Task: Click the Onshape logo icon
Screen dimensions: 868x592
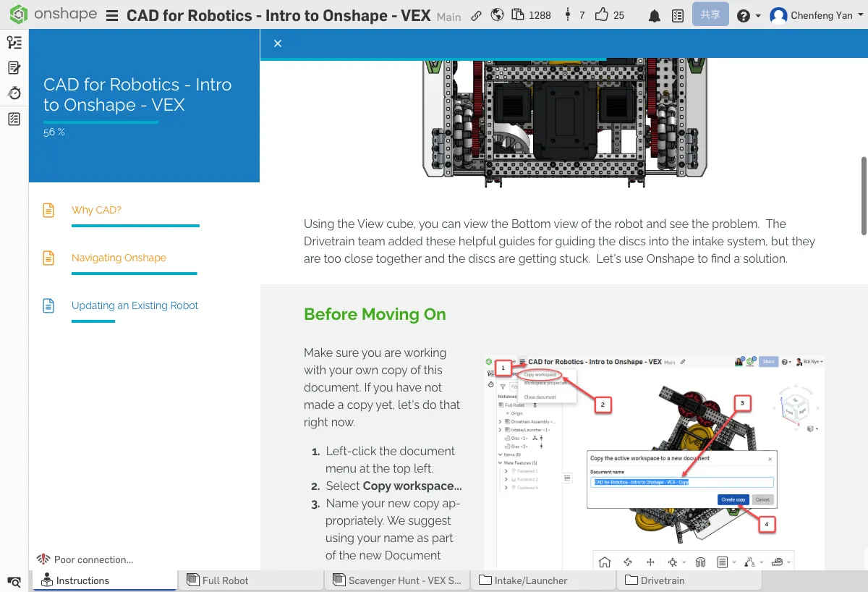Action: 19,14
